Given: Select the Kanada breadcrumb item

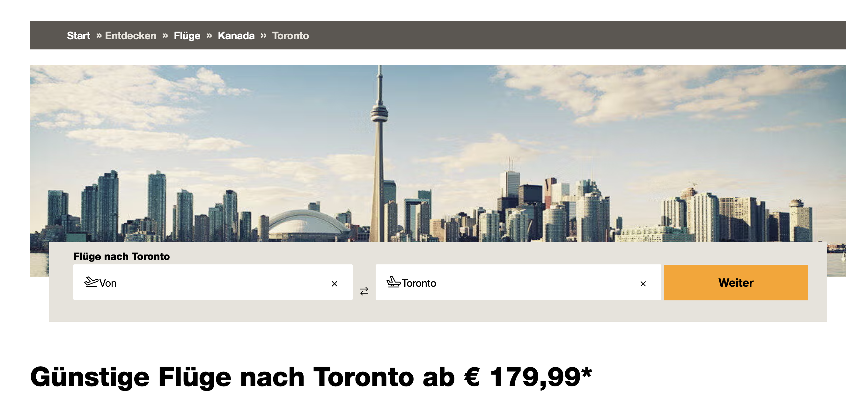Looking at the screenshot, I should (236, 36).
